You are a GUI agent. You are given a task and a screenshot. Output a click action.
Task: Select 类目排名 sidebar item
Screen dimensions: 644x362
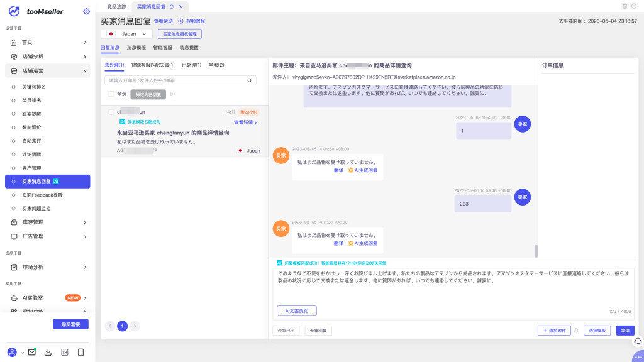(31, 100)
